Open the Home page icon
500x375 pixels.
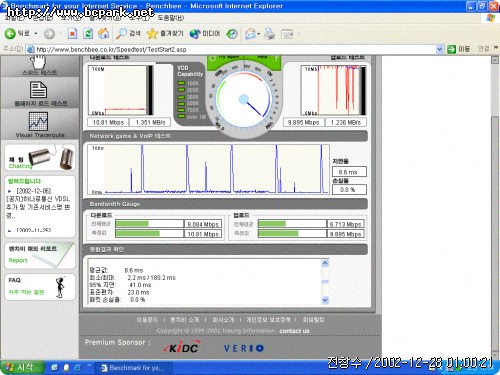104,33
